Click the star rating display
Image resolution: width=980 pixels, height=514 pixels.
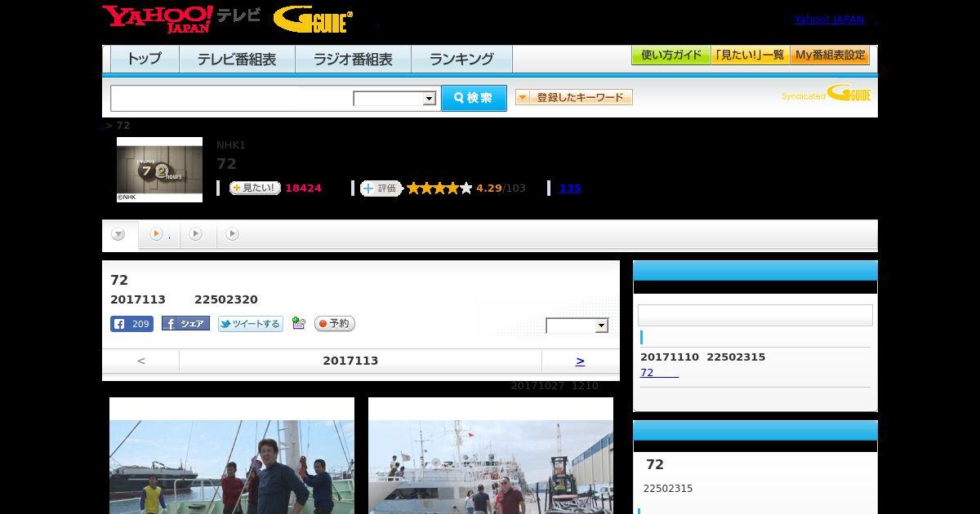(439, 188)
